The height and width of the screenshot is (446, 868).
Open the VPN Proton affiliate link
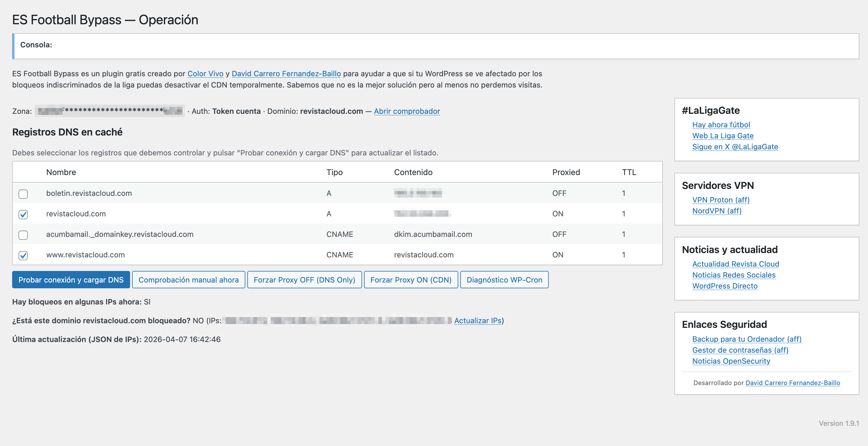721,200
